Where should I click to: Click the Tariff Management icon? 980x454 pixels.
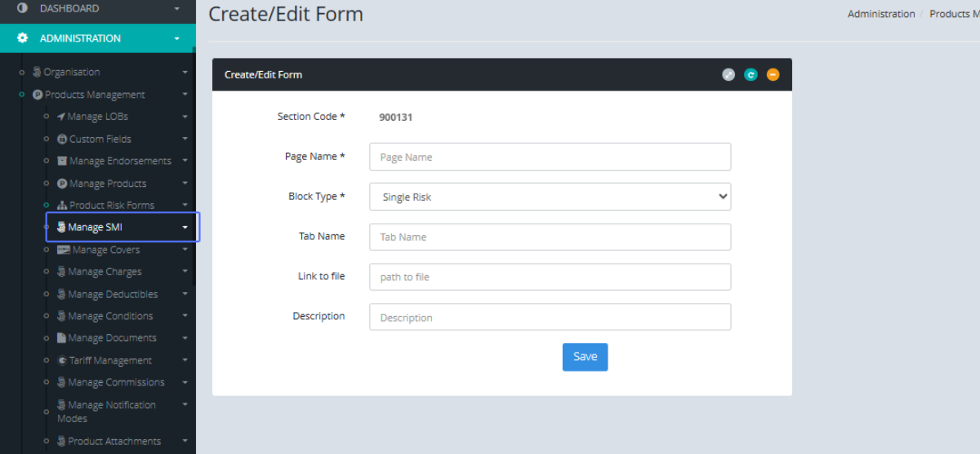coord(62,360)
